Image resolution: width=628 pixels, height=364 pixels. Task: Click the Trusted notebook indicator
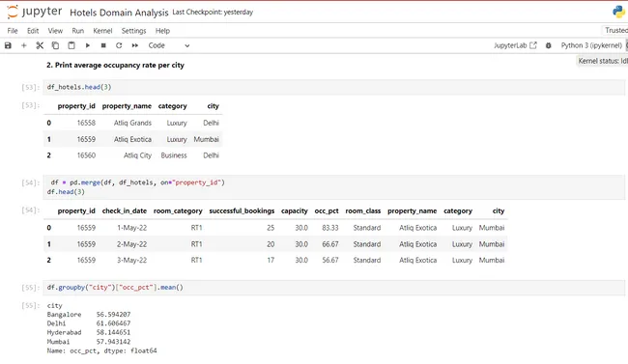[616, 31]
